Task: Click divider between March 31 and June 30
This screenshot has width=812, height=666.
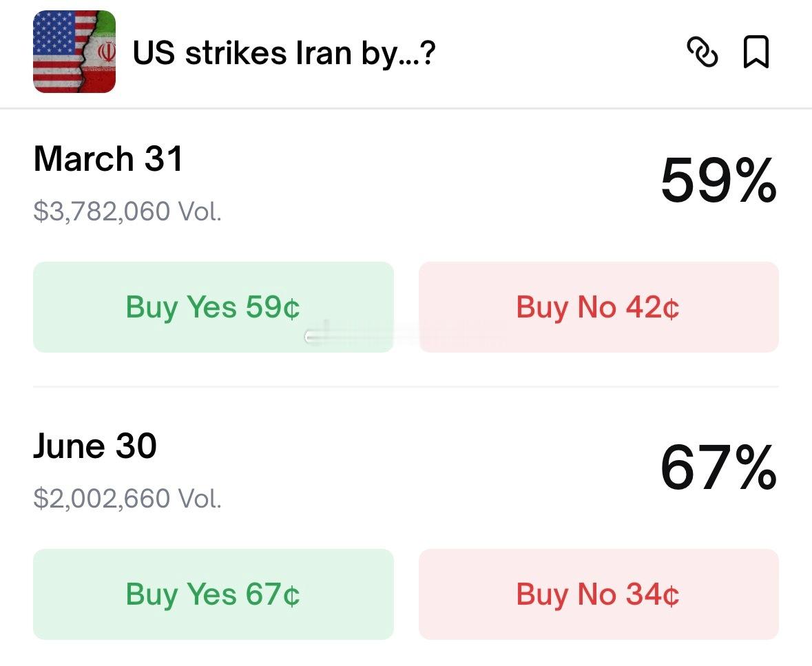Action: click(x=406, y=386)
